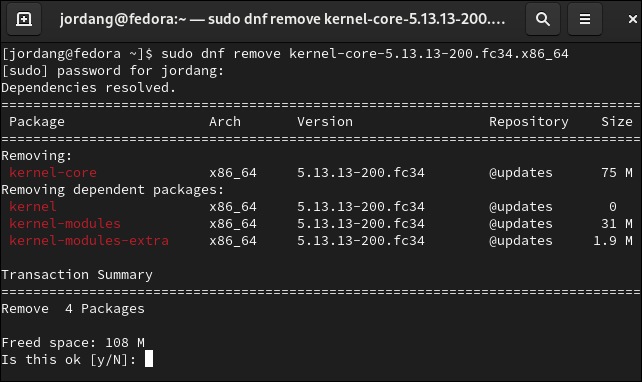Click the terminal cursor block
The width and height of the screenshot is (642, 382).
click(x=149, y=359)
